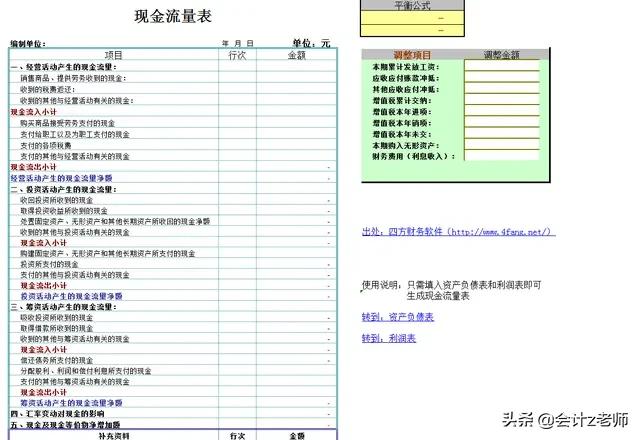The width and height of the screenshot is (640, 440).
Task: Select the 编制单位 label cell
Action: coord(28,44)
